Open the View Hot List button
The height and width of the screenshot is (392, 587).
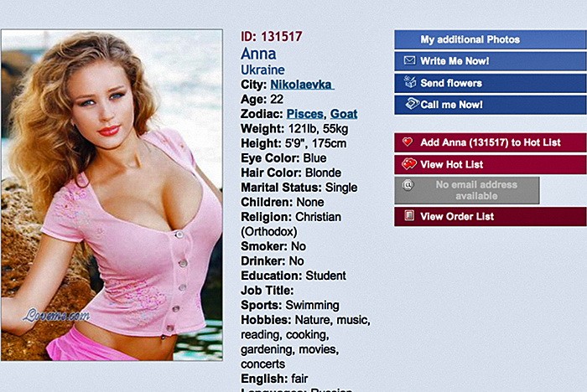[491, 164]
